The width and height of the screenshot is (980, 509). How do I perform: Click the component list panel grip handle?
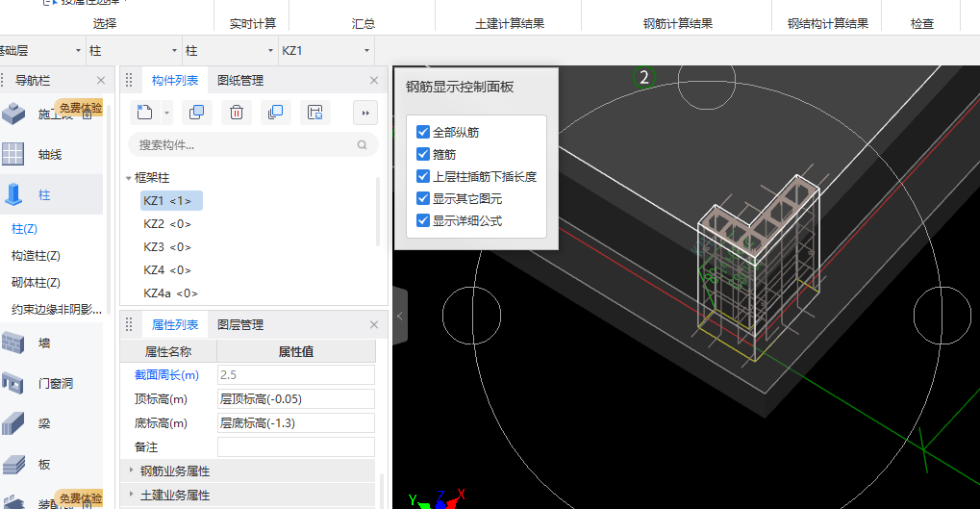point(130,80)
